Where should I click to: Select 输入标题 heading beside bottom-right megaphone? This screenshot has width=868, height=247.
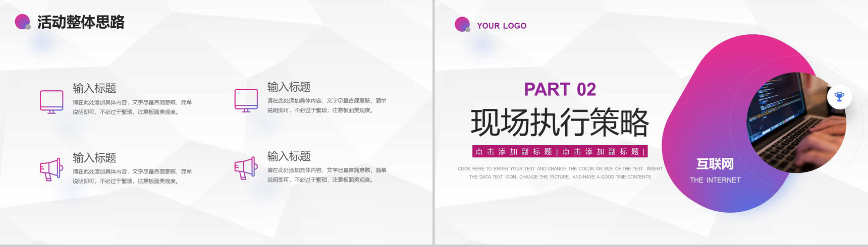tap(289, 156)
